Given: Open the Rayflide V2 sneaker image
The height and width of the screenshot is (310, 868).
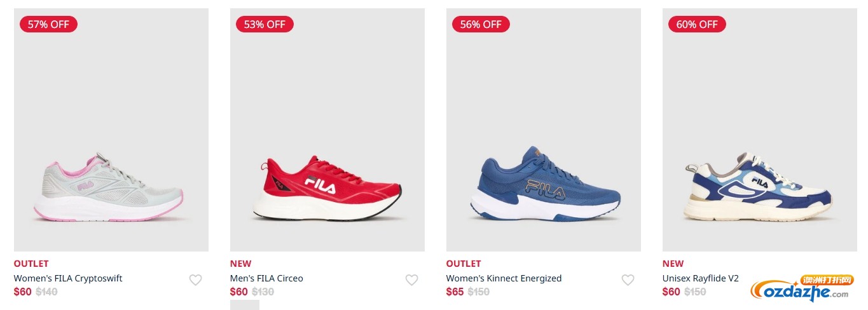Looking at the screenshot, I should [758, 187].
